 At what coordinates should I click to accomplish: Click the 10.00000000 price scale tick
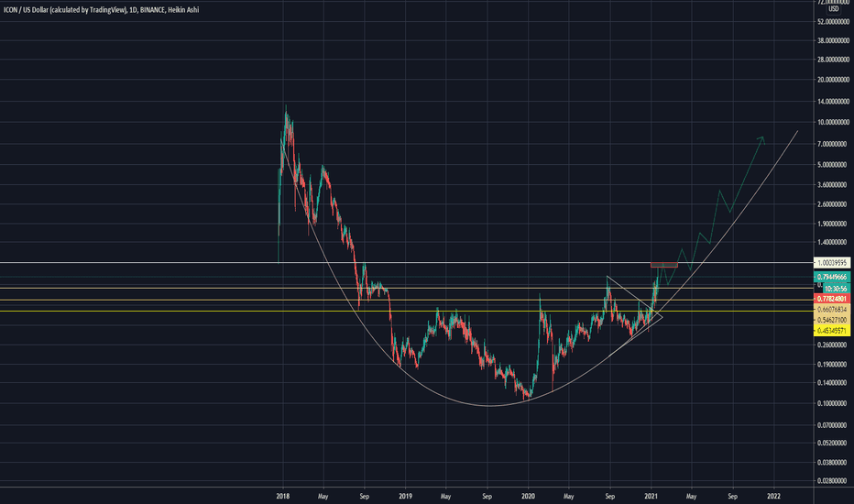point(833,122)
